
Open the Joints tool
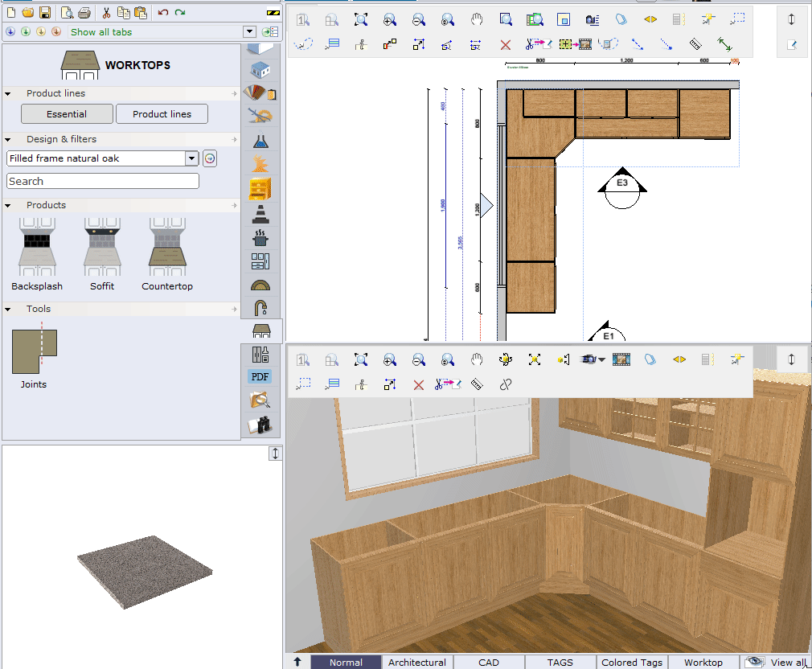point(35,355)
